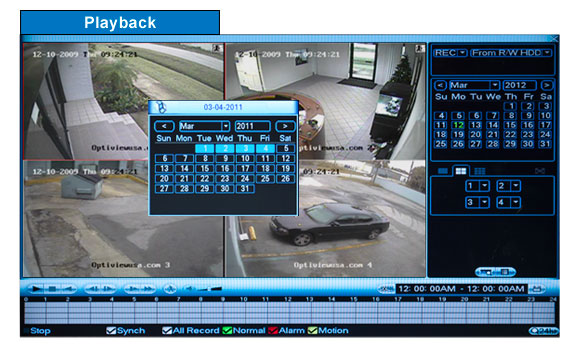Click the 2011 year field in popup
580x360 pixels.
(252, 126)
